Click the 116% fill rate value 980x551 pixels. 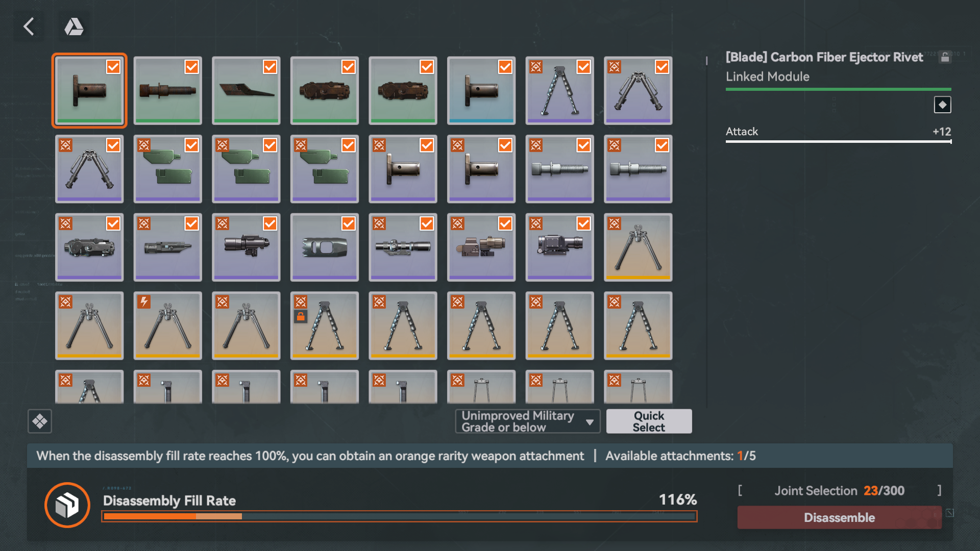tap(677, 499)
